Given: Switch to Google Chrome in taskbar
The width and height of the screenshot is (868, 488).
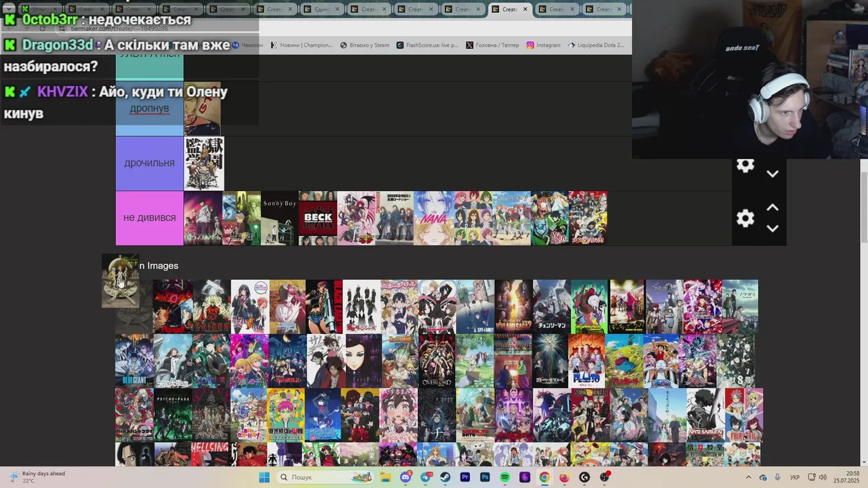Looking at the screenshot, I should pos(545,477).
